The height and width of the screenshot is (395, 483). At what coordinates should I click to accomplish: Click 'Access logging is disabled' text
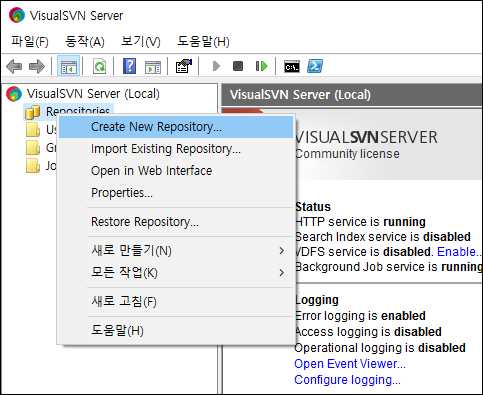(368, 332)
